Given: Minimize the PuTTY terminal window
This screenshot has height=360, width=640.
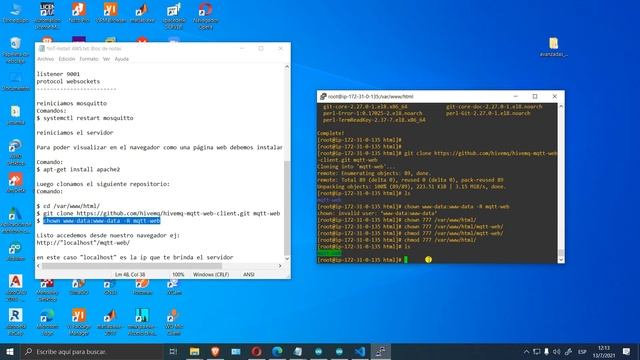Looking at the screenshot, I should 516,96.
